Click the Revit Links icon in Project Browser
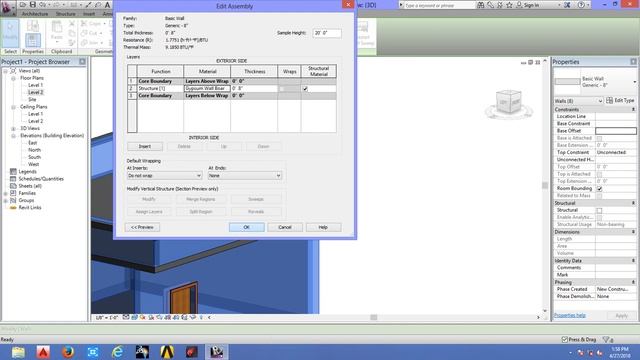This screenshot has width=640, height=360. [13, 208]
